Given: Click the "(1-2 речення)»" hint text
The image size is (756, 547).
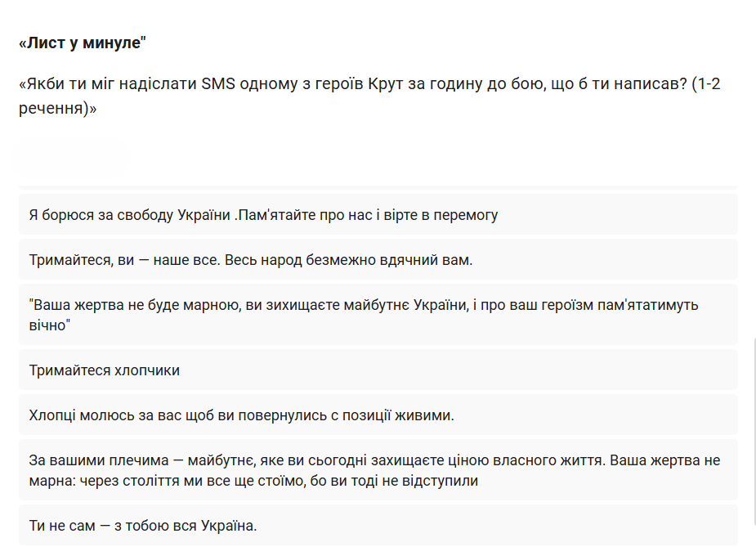Looking at the screenshot, I should [x=57, y=108].
